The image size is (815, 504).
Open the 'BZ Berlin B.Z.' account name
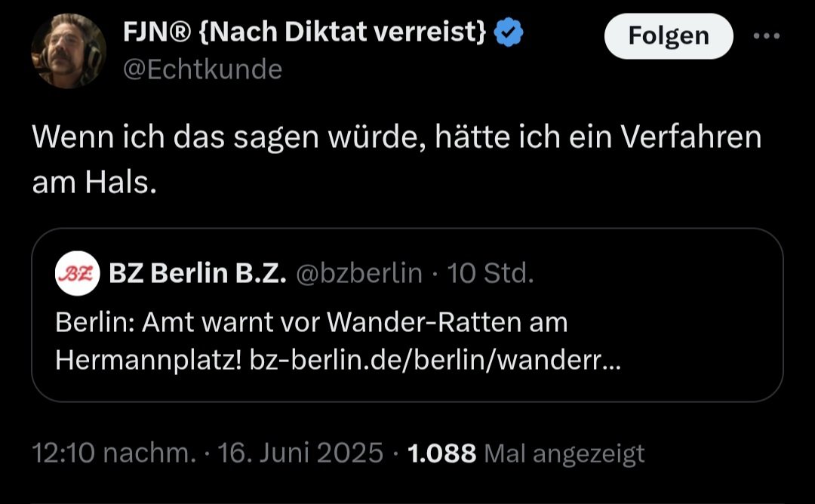pos(198,275)
